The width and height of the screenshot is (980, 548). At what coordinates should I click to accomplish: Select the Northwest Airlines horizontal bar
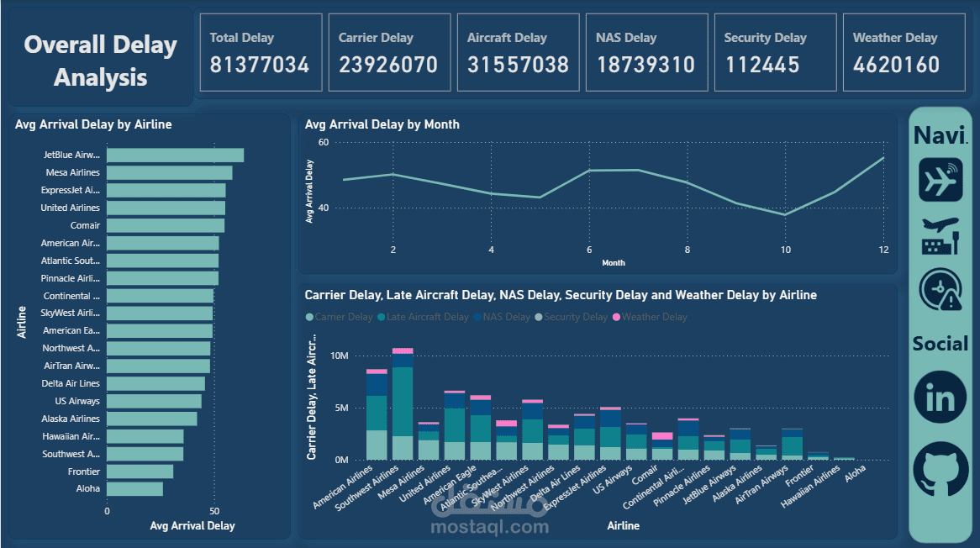coord(159,348)
